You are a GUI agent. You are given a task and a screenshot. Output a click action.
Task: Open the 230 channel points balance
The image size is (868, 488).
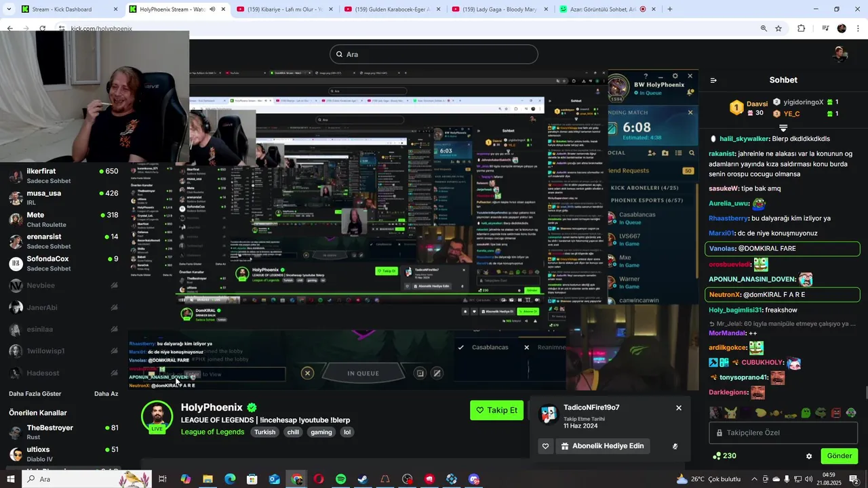tap(724, 455)
